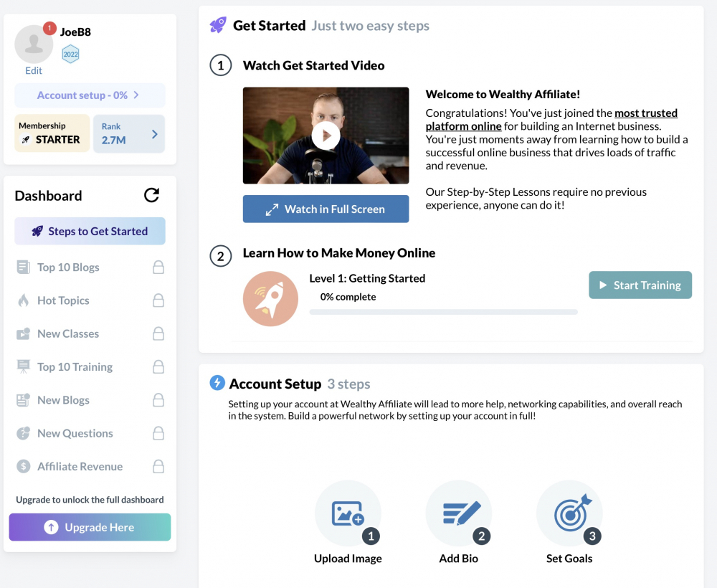Click the Level 1 progress bar
The height and width of the screenshot is (588, 717).
click(444, 312)
